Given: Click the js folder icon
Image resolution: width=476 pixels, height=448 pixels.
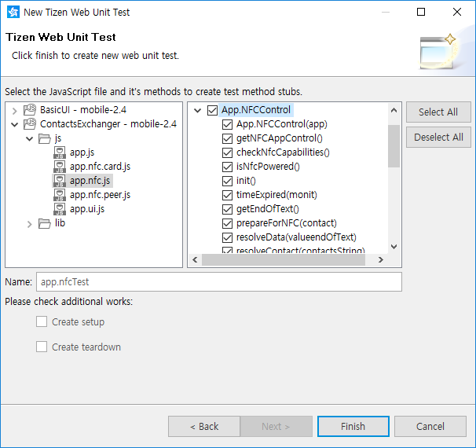Looking at the screenshot, I should click(45, 138).
